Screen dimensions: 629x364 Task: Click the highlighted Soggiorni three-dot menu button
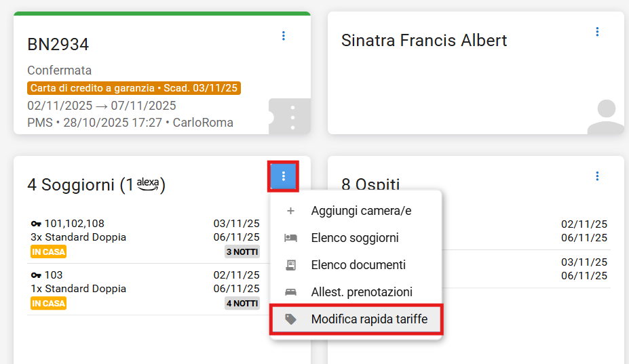[284, 176]
